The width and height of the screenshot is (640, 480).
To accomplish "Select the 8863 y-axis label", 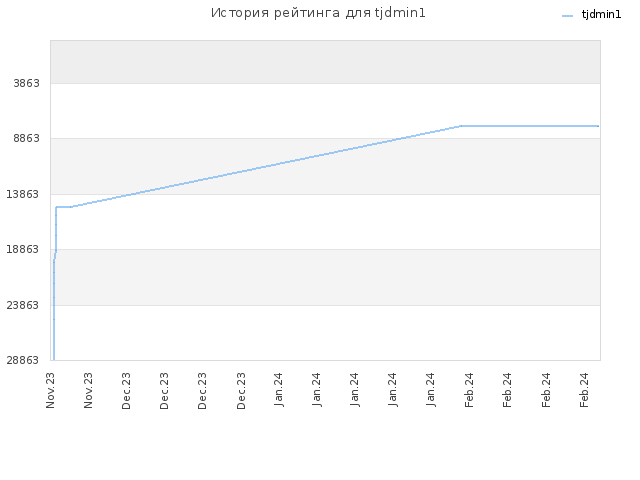I will (27, 138).
